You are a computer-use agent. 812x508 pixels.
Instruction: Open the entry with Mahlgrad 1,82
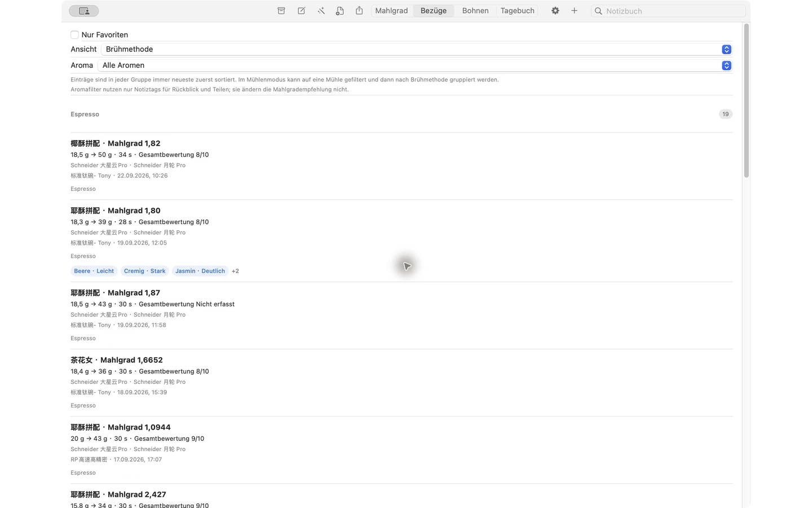tap(401, 166)
